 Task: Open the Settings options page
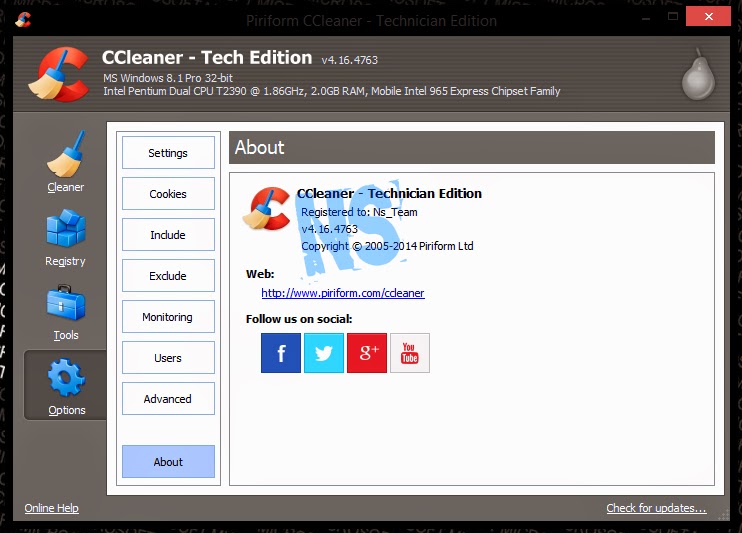[168, 152]
